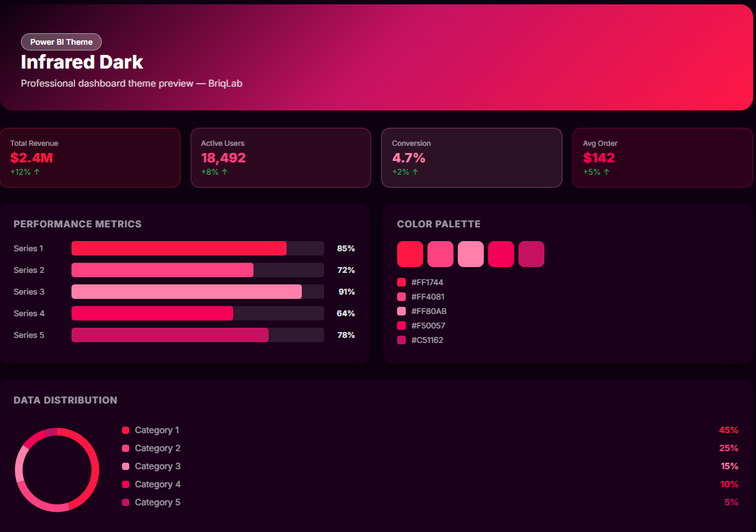
Task: Select the light pink large palette swatch
Action: pos(471,254)
